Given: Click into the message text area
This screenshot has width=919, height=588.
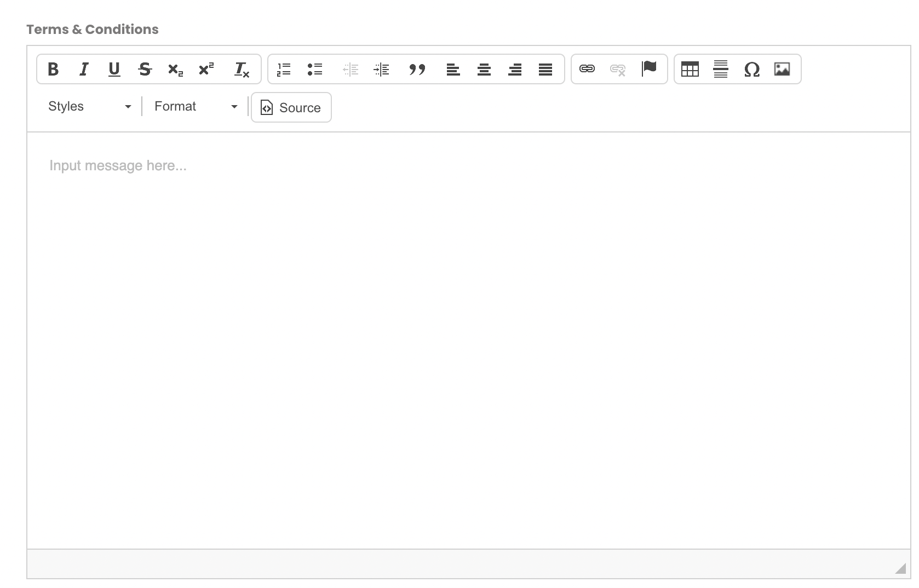Looking at the screenshot, I should [469, 341].
